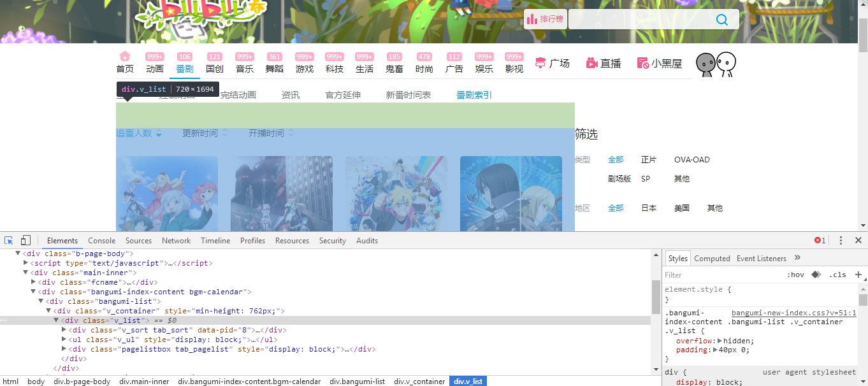Open bangumi-new-index.css source link
Screen dimensions: 868x386
pyautogui.click(x=793, y=313)
